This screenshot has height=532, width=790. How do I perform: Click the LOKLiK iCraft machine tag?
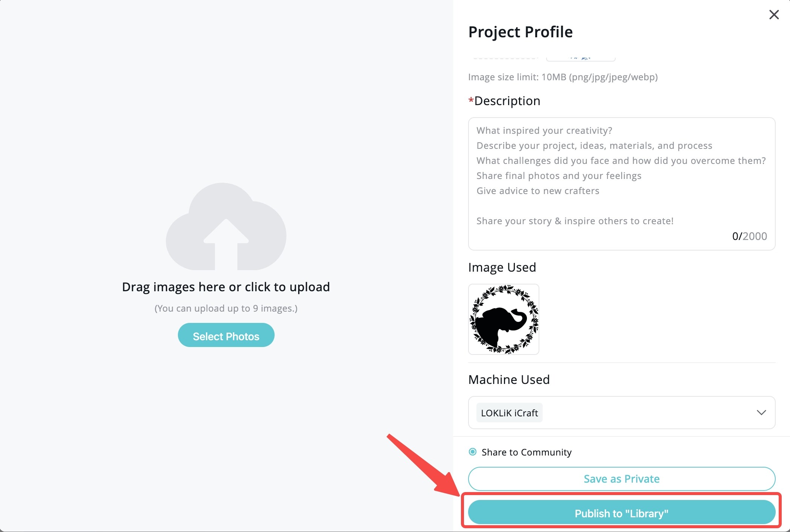point(509,413)
